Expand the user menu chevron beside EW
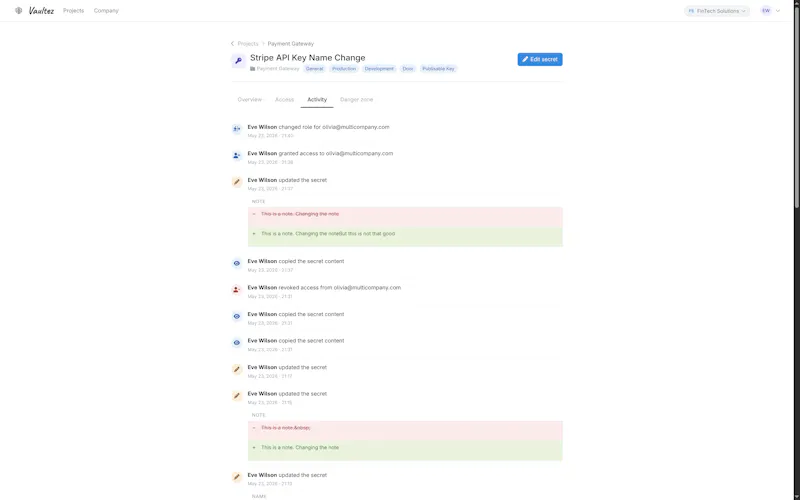Image resolution: width=800 pixels, height=500 pixels. click(778, 11)
